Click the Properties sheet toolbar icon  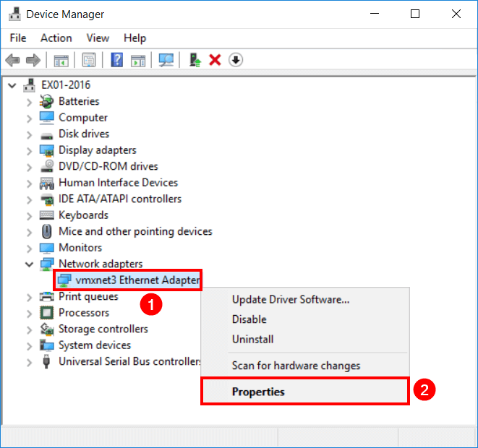(89, 60)
